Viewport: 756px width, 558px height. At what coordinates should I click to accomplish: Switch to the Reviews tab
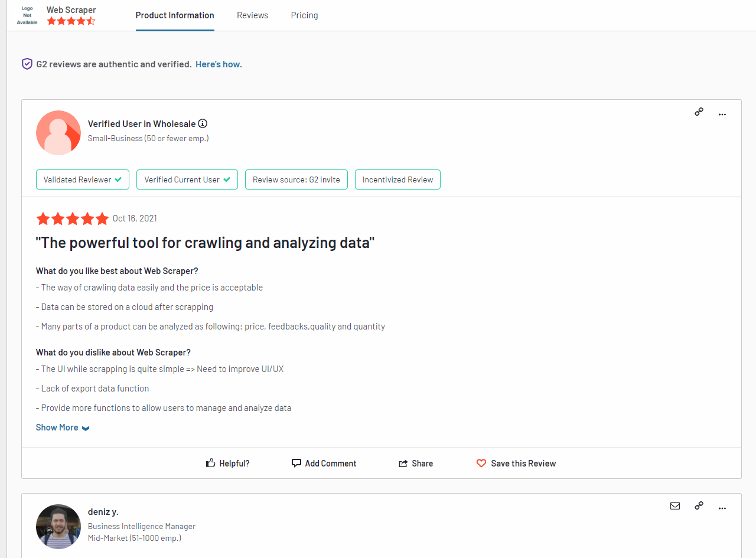252,15
